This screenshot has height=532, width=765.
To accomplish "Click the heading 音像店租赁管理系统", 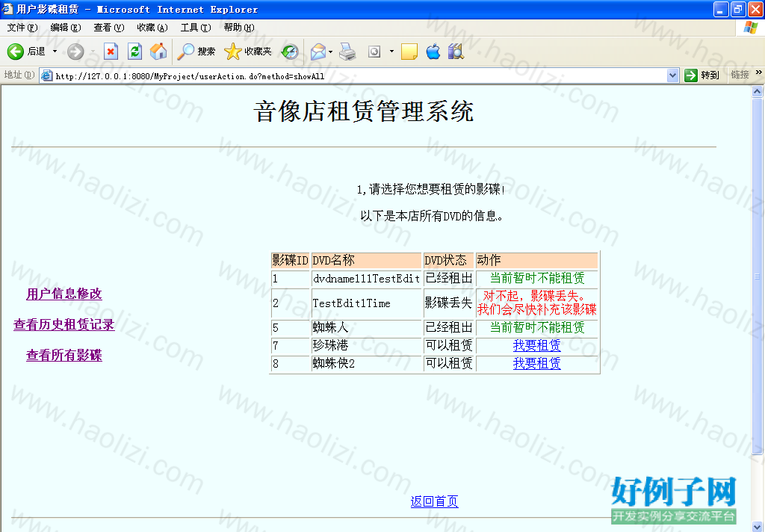I will [x=364, y=111].
